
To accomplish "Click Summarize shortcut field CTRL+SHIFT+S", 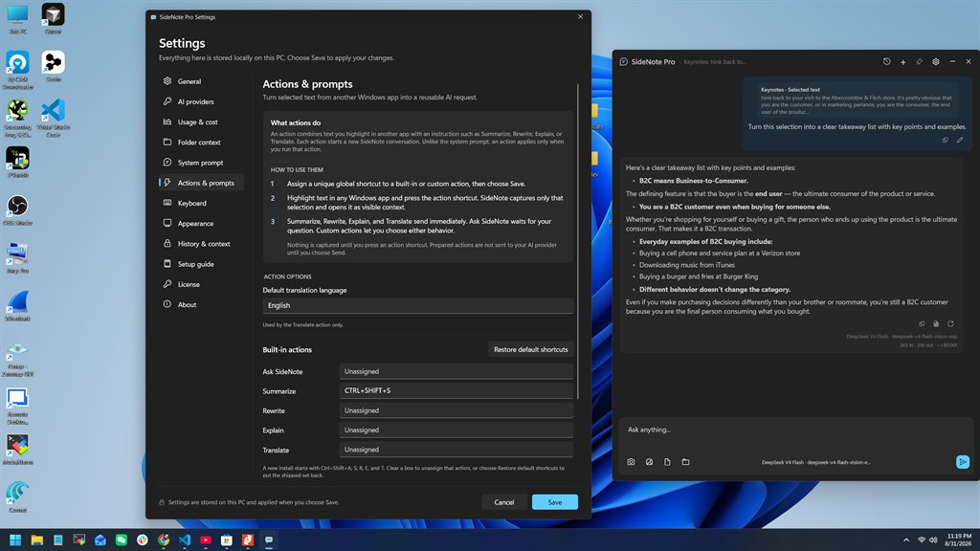I will 457,390.
